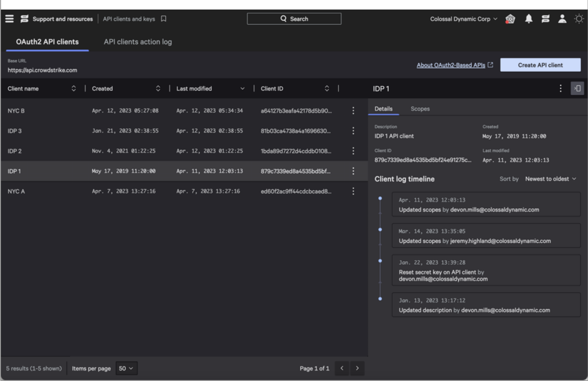Bookmark the API clients and keys page

tap(164, 19)
